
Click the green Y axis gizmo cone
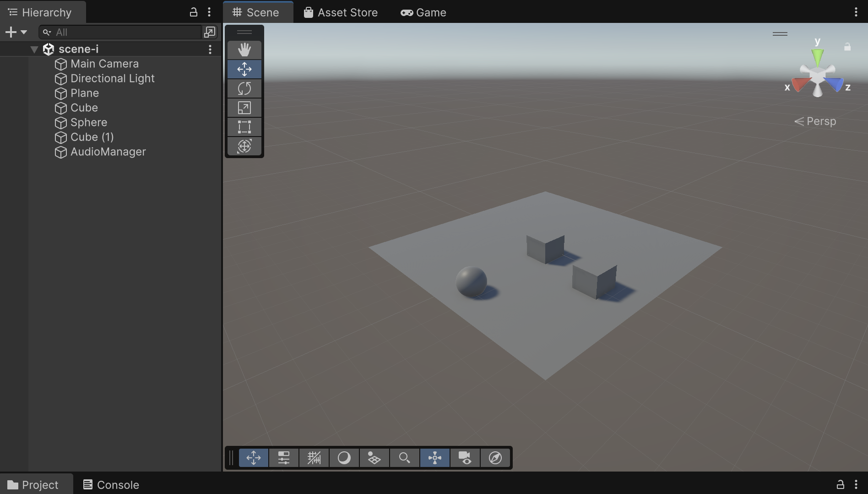[x=818, y=57]
